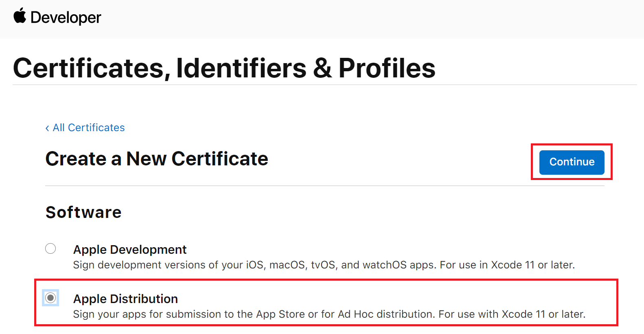Select the Apple Distribution radio button
The image size is (644, 334).
click(50, 298)
